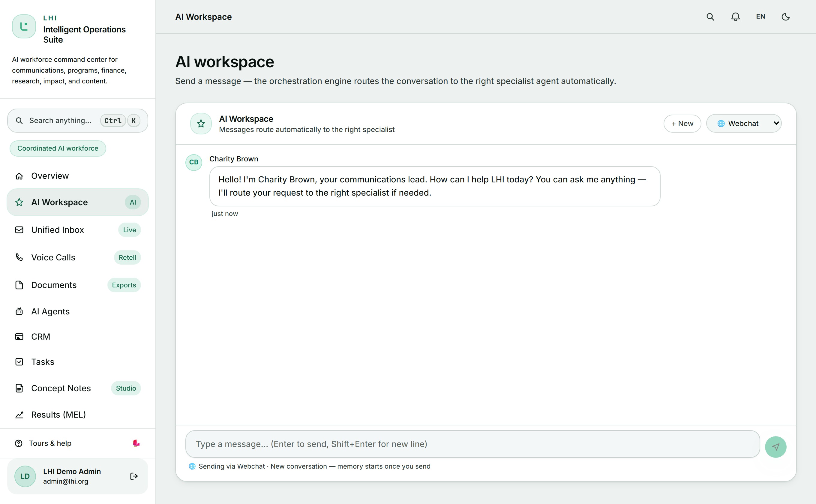The height and width of the screenshot is (504, 816).
Task: Log out using the sign-out icon
Action: click(134, 476)
